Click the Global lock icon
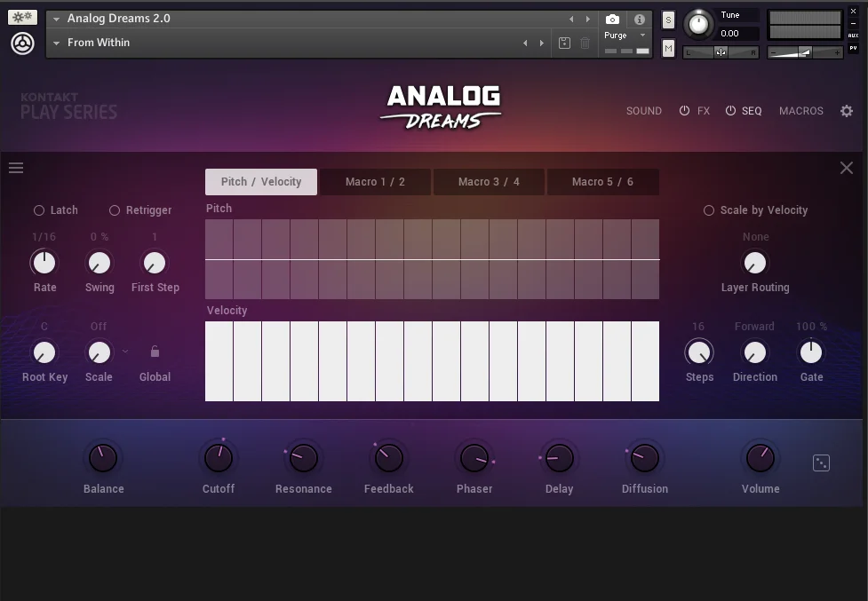The height and width of the screenshot is (601, 868). click(x=155, y=352)
